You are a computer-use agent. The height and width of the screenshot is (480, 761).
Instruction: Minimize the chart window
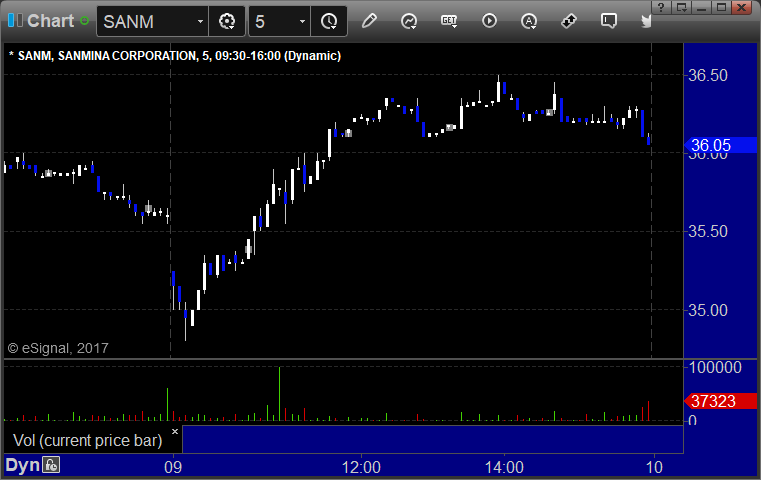(x=701, y=7)
